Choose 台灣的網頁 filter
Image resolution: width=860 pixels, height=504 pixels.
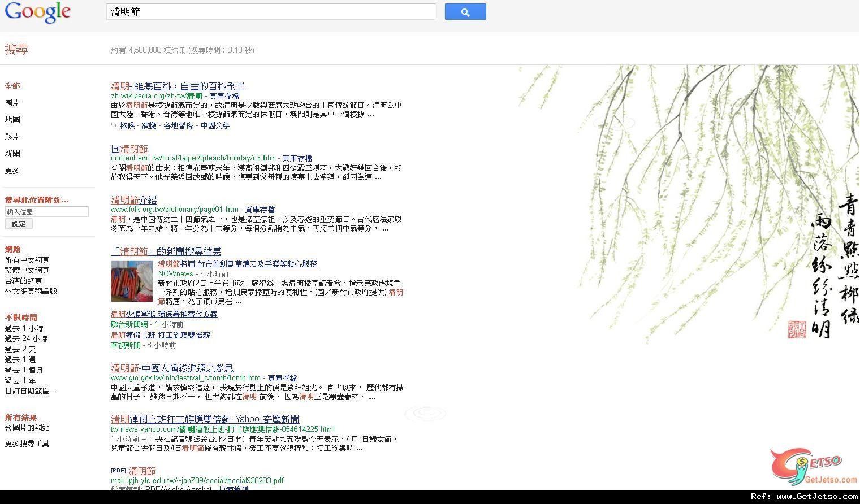(x=23, y=281)
